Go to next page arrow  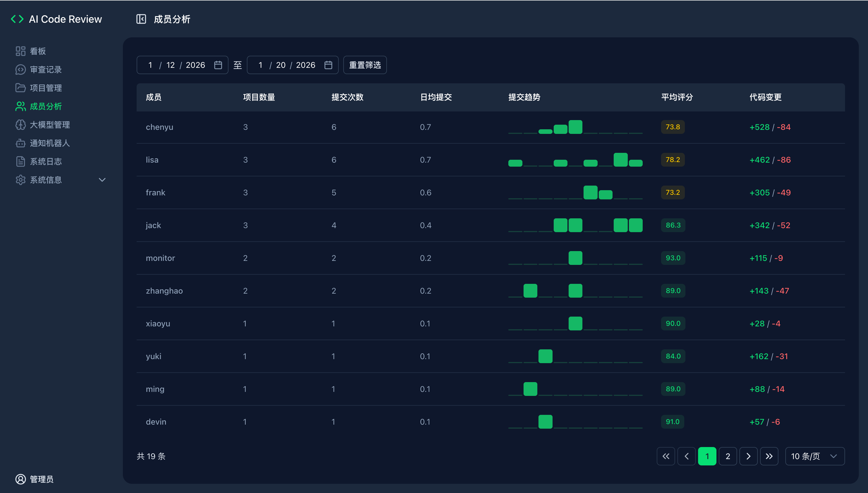coord(748,456)
